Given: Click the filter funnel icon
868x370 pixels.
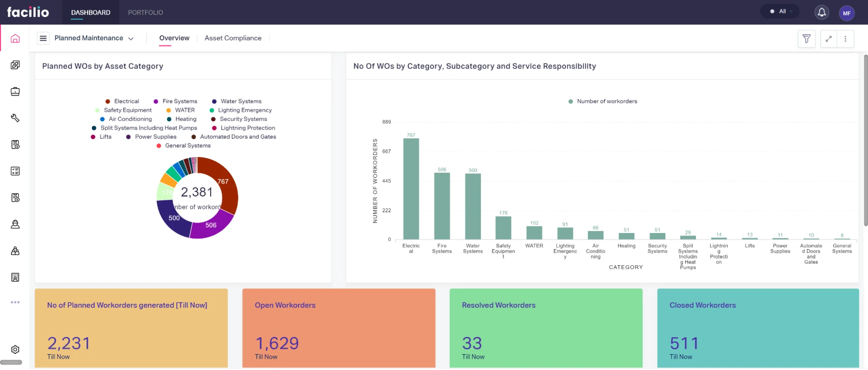Looking at the screenshot, I should (x=806, y=39).
